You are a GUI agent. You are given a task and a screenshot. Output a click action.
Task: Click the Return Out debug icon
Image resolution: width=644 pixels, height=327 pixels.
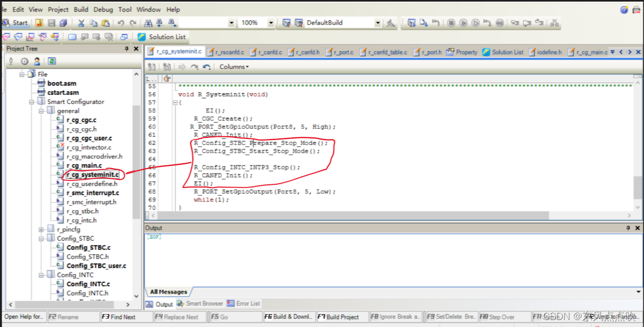[539, 23]
